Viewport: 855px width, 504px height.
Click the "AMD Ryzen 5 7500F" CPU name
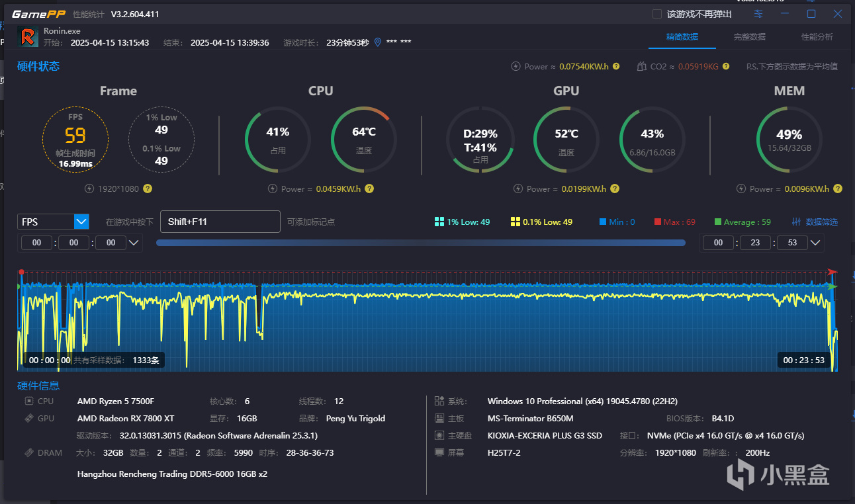[114, 401]
